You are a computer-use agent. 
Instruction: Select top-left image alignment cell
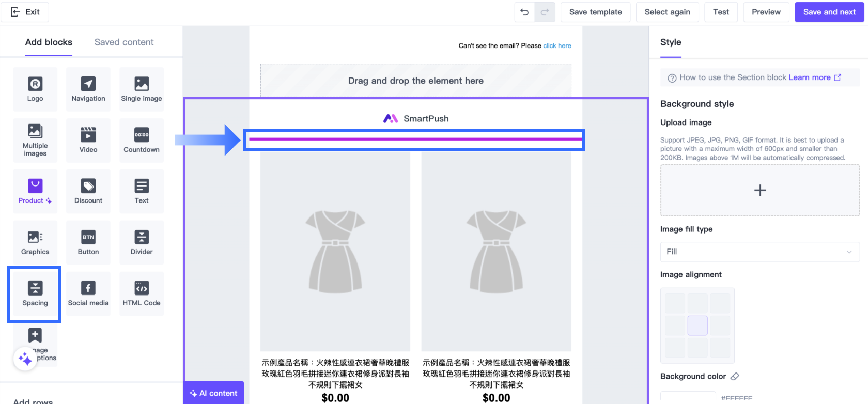675,303
